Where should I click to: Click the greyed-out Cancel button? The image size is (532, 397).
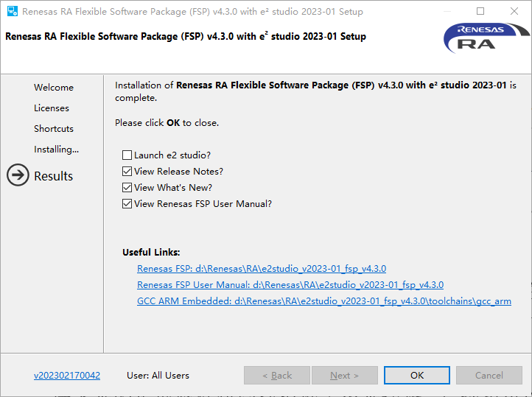point(489,376)
